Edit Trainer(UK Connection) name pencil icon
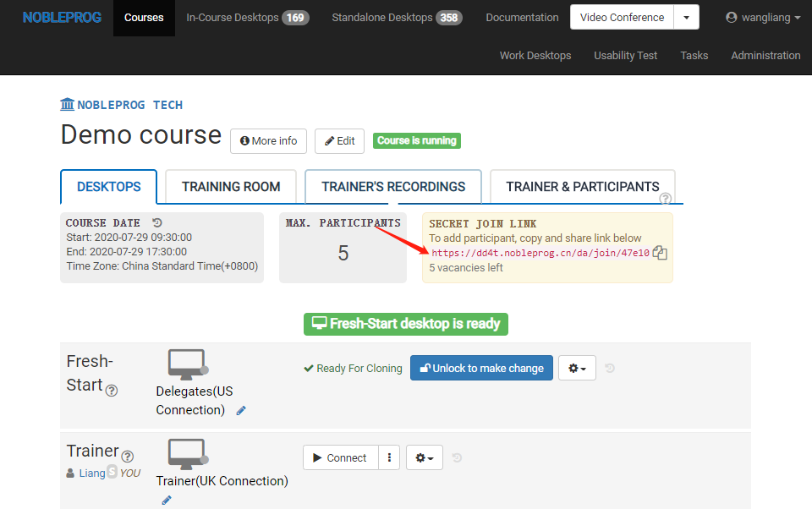The image size is (812, 509). pos(167,501)
